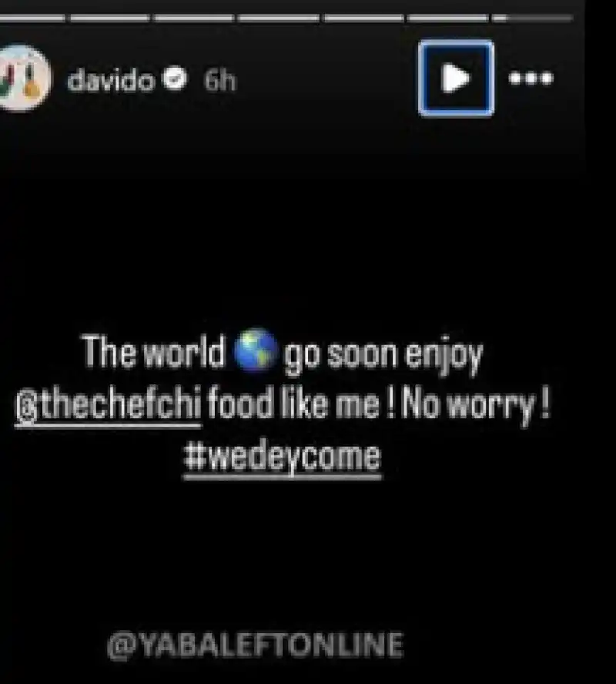
Task: Click the 'The world' text
Action: tap(153, 351)
